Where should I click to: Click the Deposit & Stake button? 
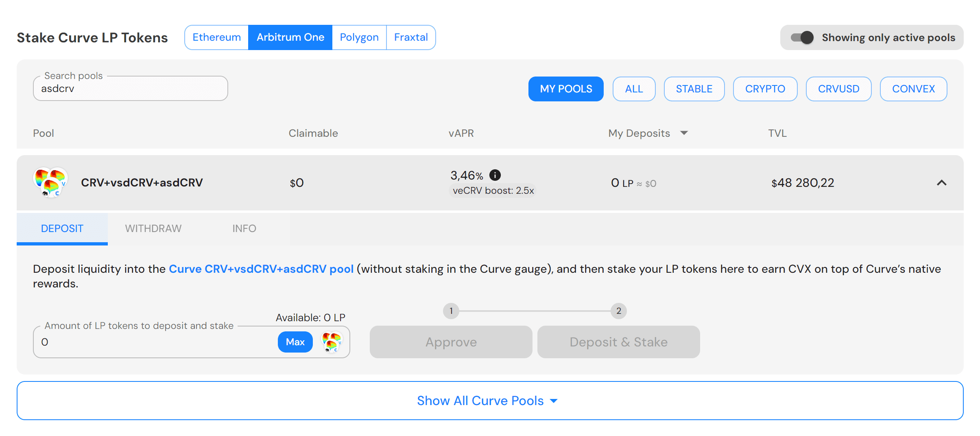(618, 342)
